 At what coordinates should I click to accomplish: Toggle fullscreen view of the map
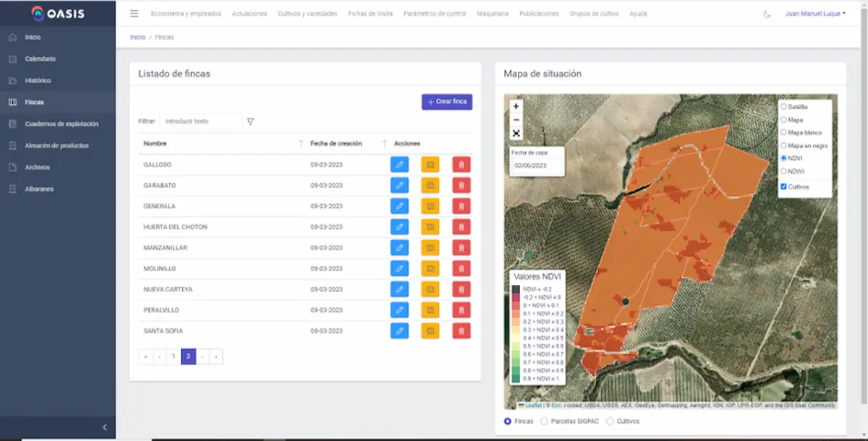pyautogui.click(x=516, y=133)
